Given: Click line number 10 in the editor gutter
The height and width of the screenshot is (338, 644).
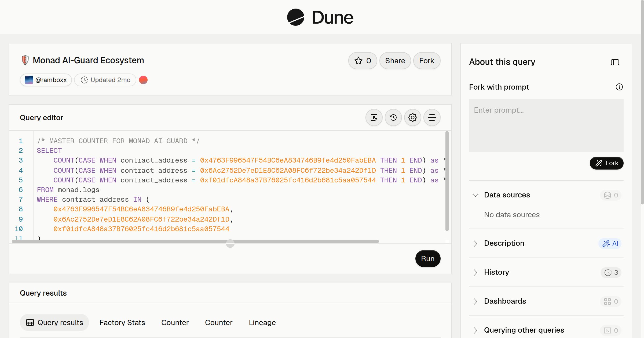Looking at the screenshot, I should point(19,229).
